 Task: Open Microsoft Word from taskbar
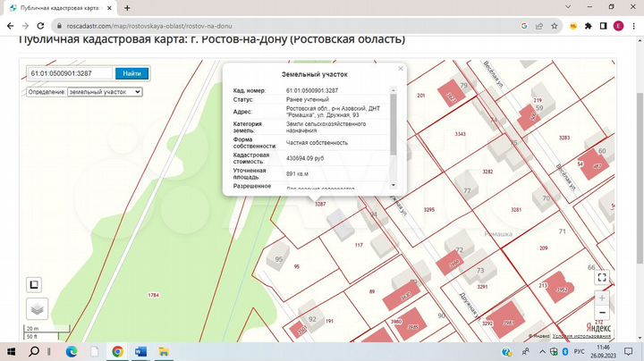pyautogui.click(x=140, y=351)
